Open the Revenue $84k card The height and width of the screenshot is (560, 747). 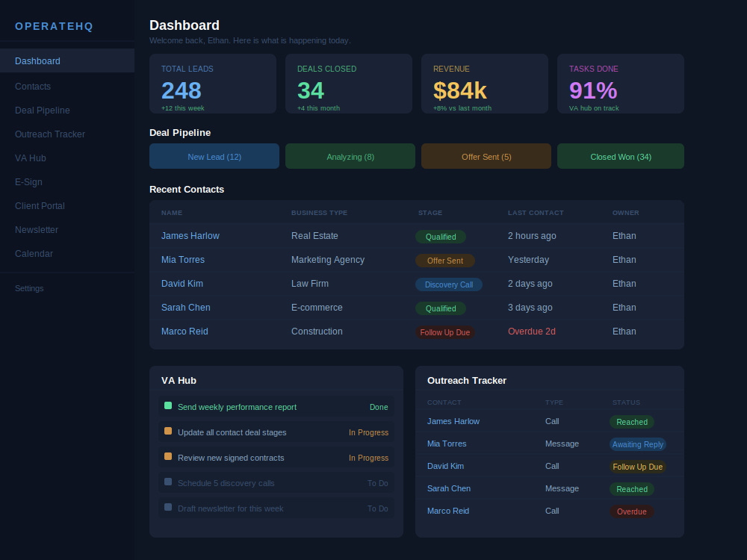(x=485, y=84)
